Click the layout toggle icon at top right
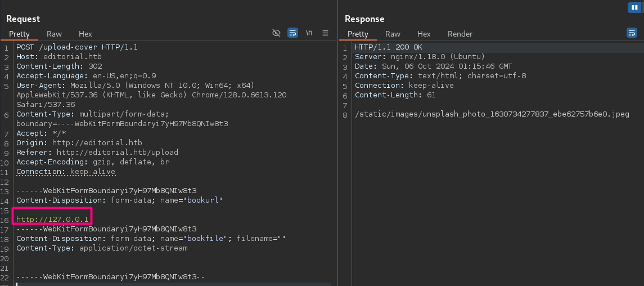The width and height of the screenshot is (644, 286). (634, 7)
